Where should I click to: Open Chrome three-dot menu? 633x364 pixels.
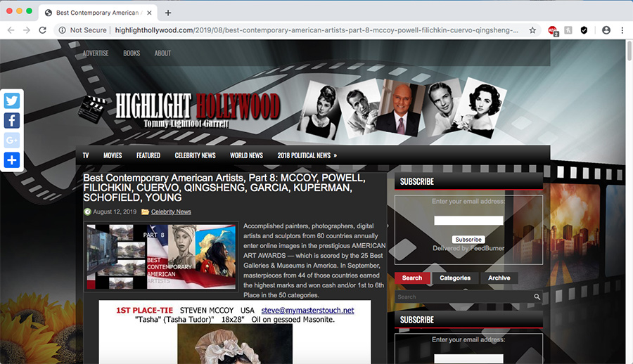(622, 30)
